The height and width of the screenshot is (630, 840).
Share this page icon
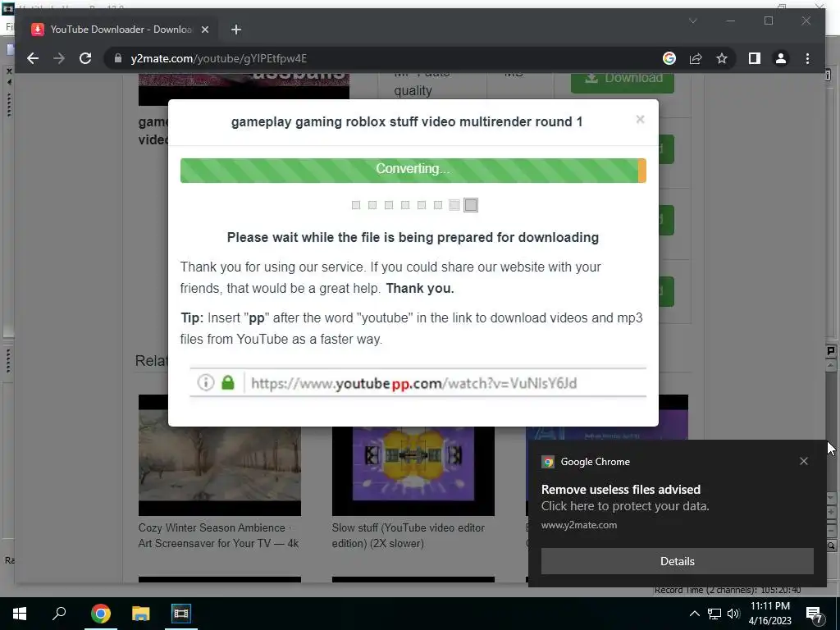point(696,58)
